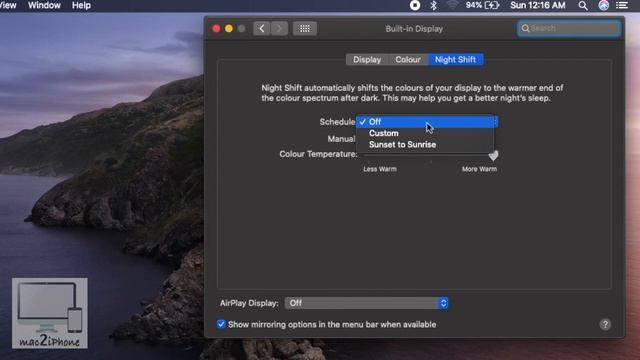
Task: Click the Less Warm label
Action: tap(380, 169)
